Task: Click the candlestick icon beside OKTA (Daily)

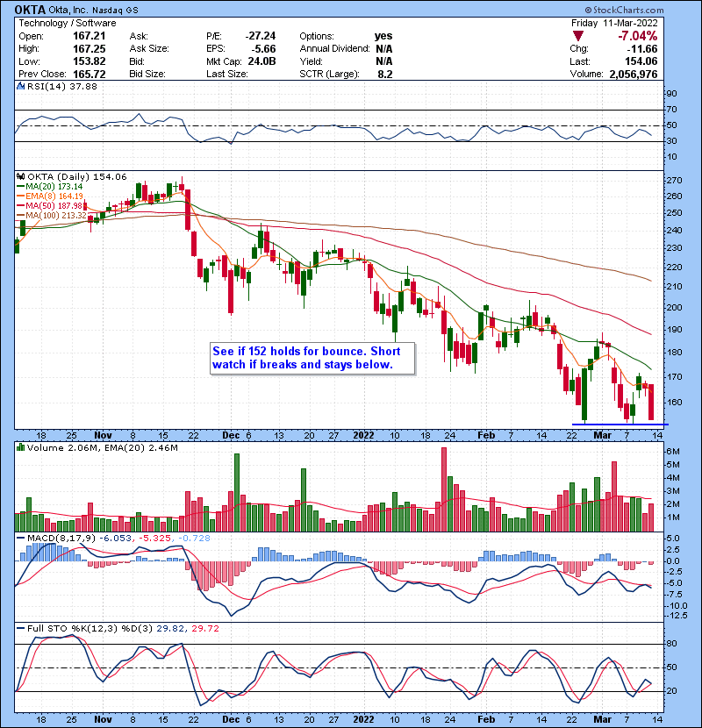Action: pos(20,177)
